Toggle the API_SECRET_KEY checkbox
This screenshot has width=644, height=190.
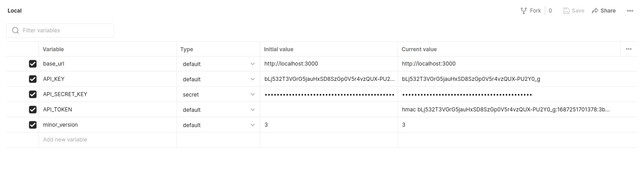tap(33, 94)
